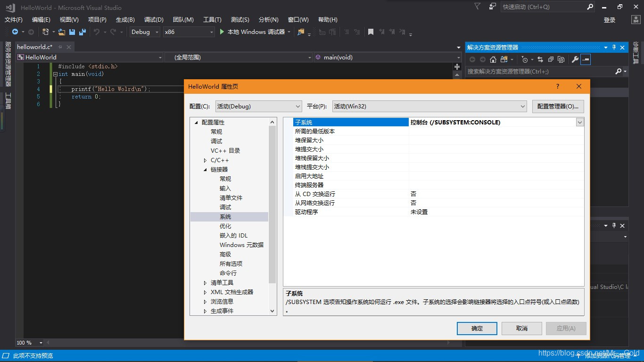Switch to the helloworld.c editor tab
644x362 pixels.
tap(34, 47)
